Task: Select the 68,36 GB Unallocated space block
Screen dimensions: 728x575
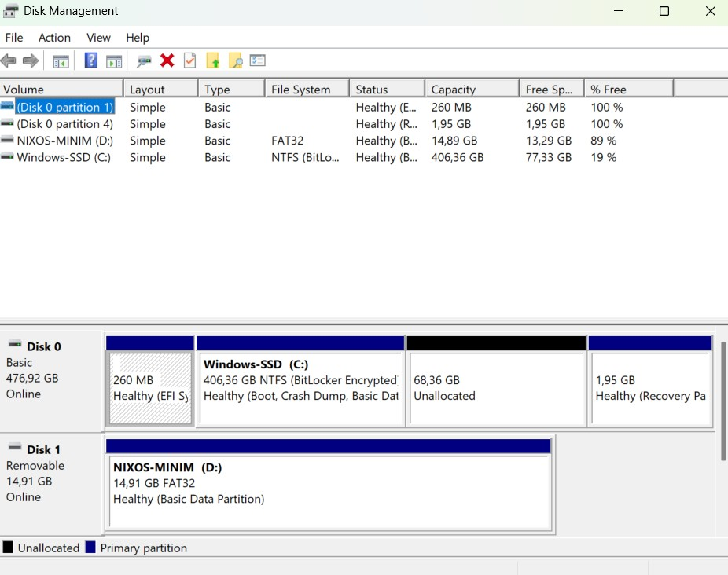Action: pos(496,388)
